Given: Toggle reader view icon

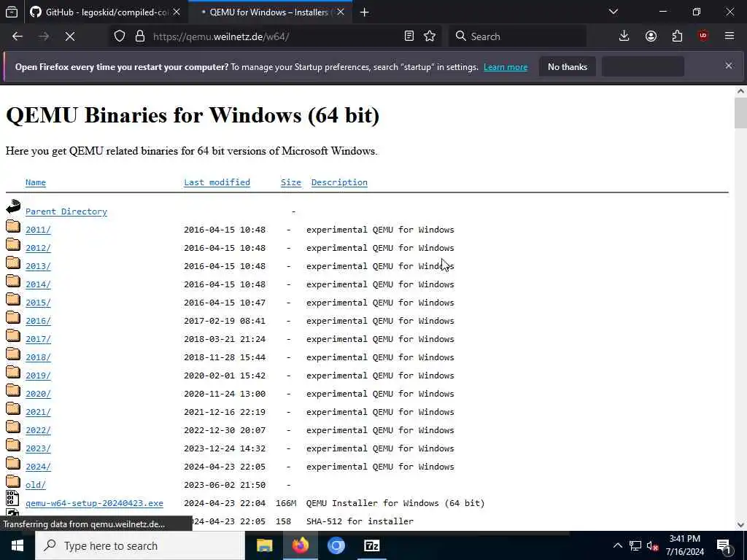Looking at the screenshot, I should [x=409, y=36].
